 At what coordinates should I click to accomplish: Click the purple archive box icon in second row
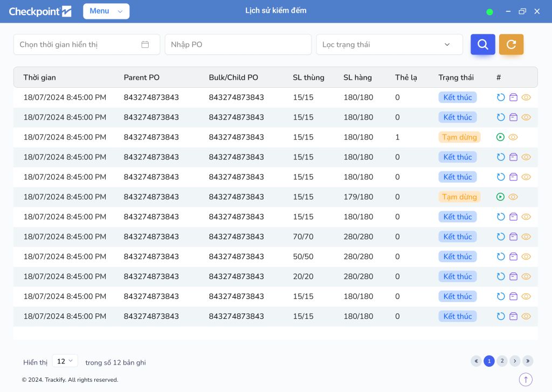513,117
